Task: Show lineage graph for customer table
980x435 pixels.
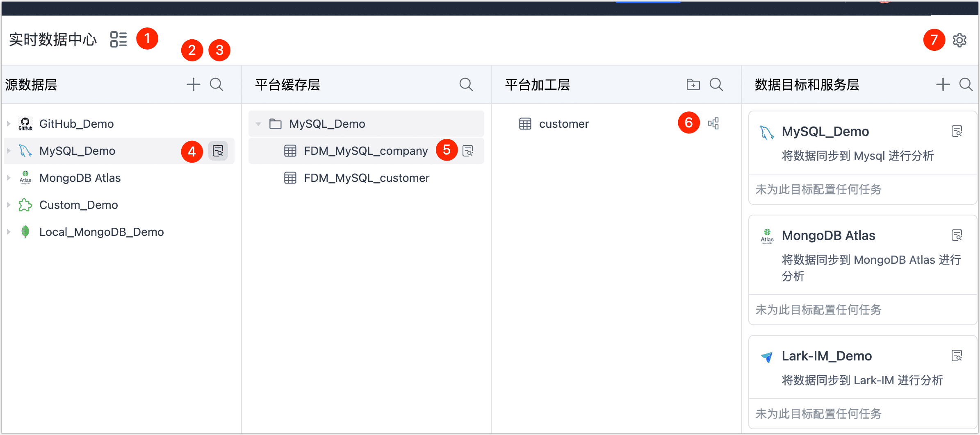Action: click(x=713, y=123)
